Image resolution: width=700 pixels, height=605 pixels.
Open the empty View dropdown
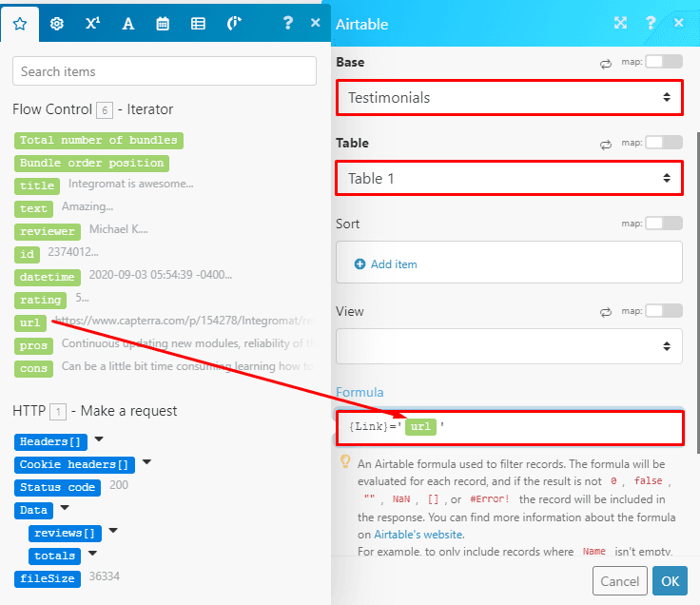pos(509,345)
